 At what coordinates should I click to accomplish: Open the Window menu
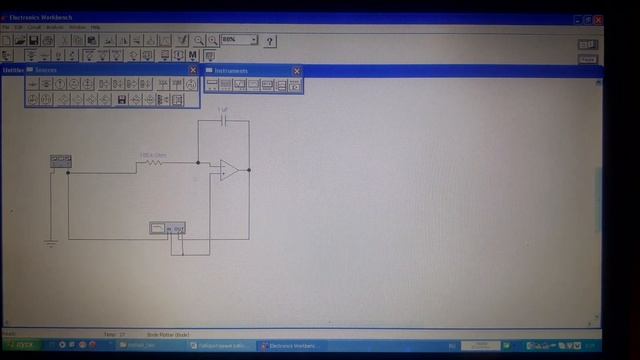[x=77, y=27]
